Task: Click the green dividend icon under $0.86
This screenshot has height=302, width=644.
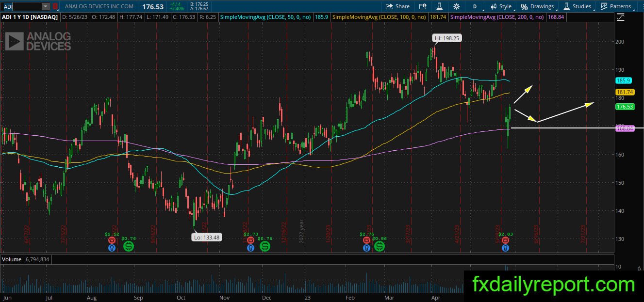Action: pos(380,246)
